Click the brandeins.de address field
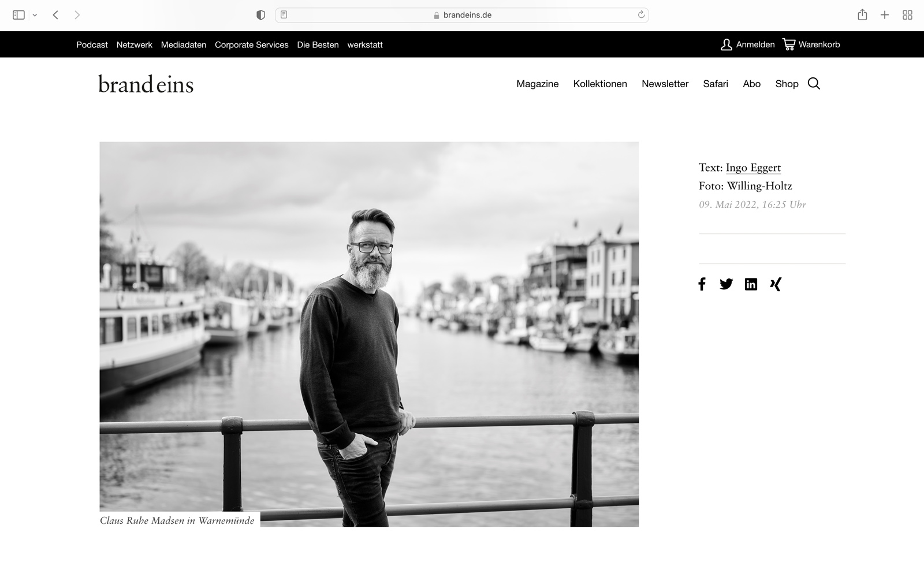This screenshot has width=924, height=577. coord(462,15)
